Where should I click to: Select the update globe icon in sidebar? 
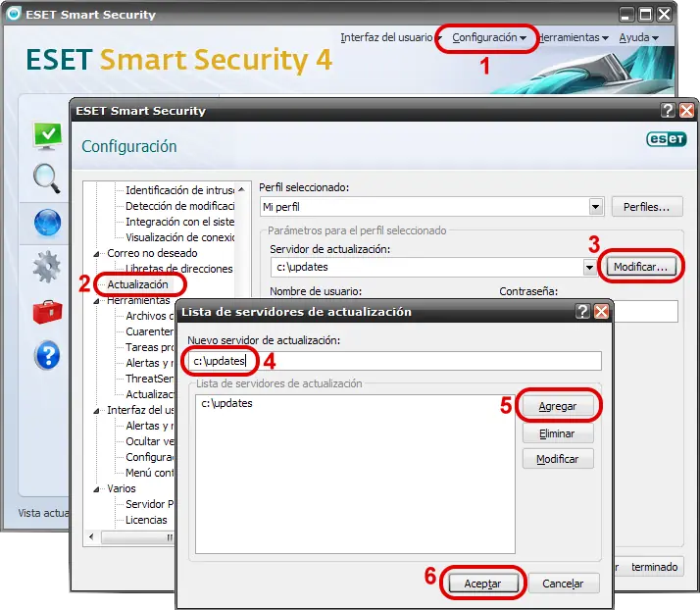[x=47, y=223]
